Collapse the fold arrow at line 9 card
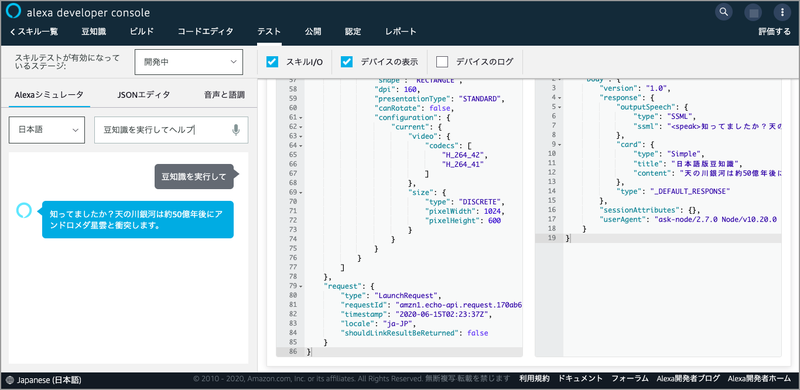The image size is (800, 390). (560, 145)
